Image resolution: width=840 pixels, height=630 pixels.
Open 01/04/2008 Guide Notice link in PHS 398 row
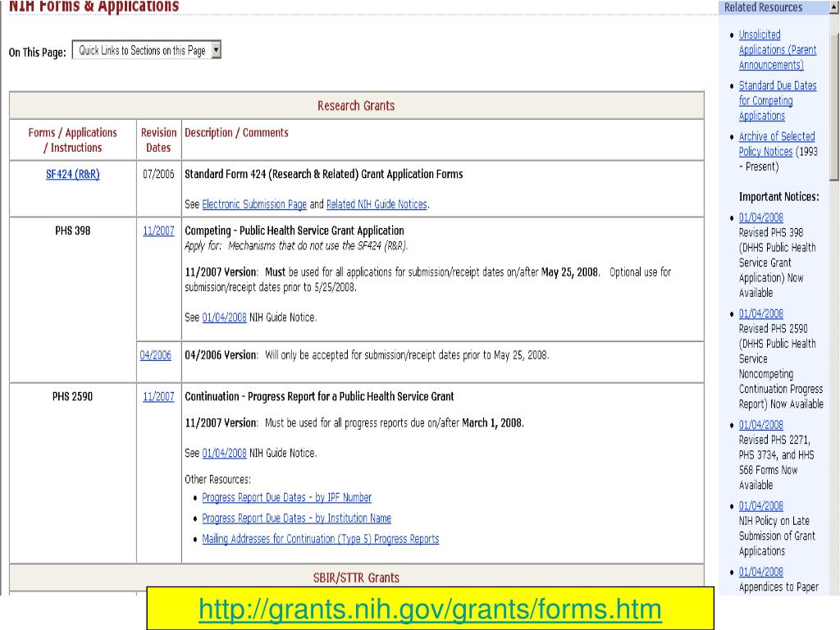pos(225,317)
